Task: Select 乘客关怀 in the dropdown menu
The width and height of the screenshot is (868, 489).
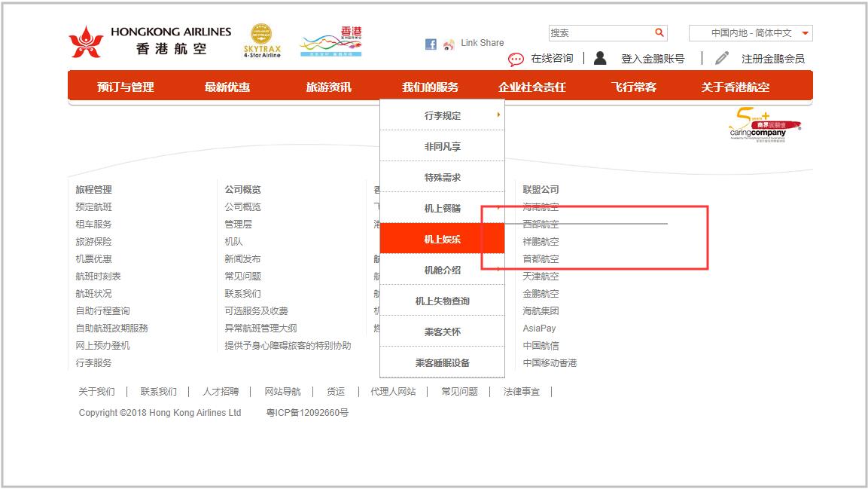Action: coord(443,332)
